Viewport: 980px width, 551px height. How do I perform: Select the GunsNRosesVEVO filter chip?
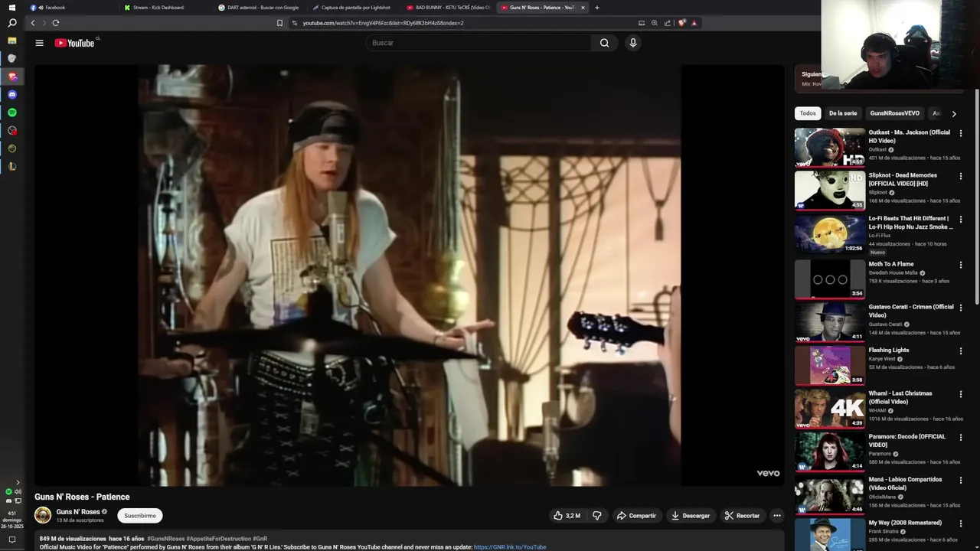pos(894,113)
